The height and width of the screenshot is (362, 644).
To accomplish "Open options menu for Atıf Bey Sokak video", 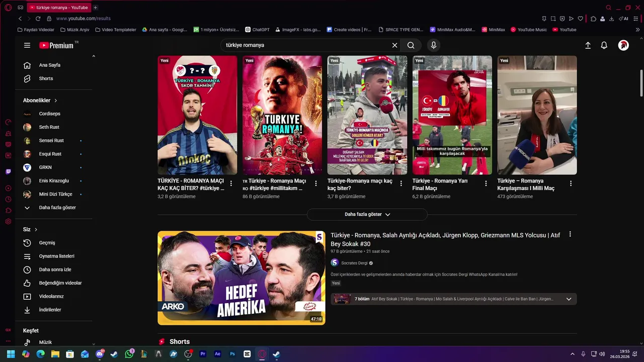I will coord(570,234).
